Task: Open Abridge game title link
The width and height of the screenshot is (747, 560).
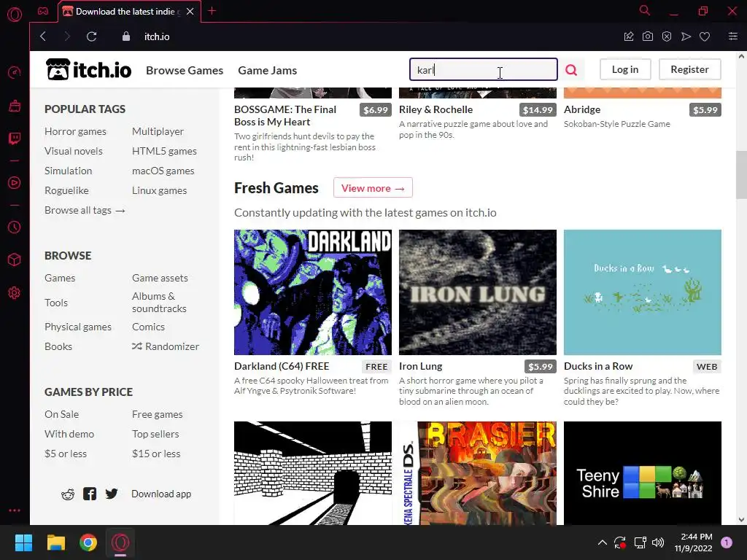Action: click(x=582, y=109)
